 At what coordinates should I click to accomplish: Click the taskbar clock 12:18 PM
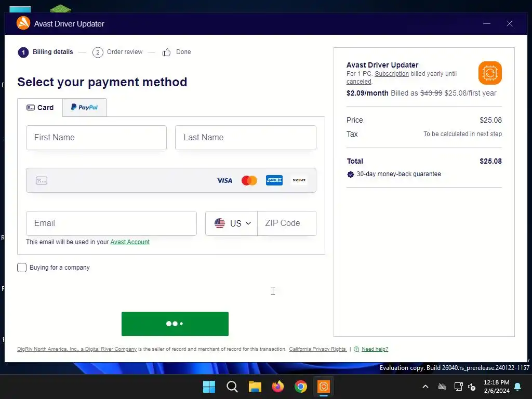tap(496, 382)
